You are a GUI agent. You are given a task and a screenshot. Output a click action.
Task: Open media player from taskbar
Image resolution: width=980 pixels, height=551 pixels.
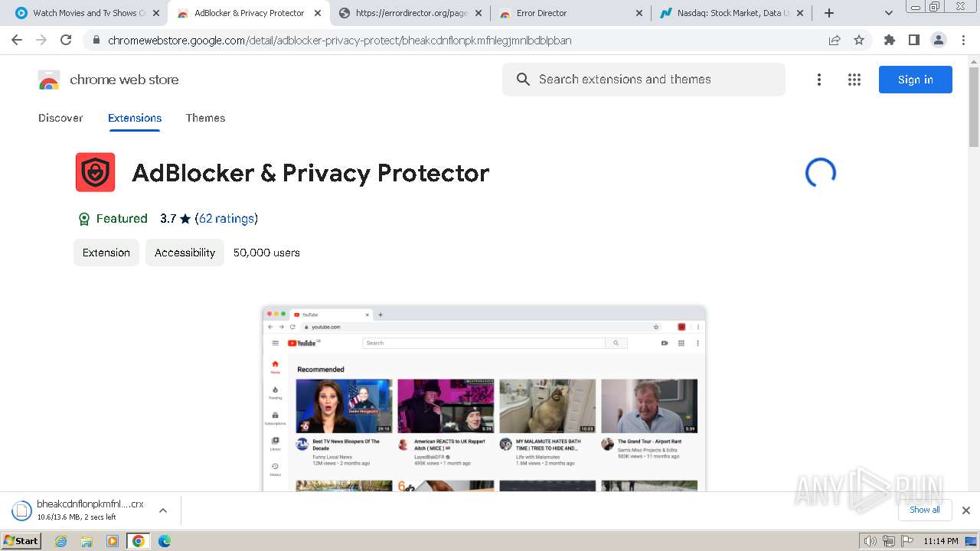pos(113,541)
